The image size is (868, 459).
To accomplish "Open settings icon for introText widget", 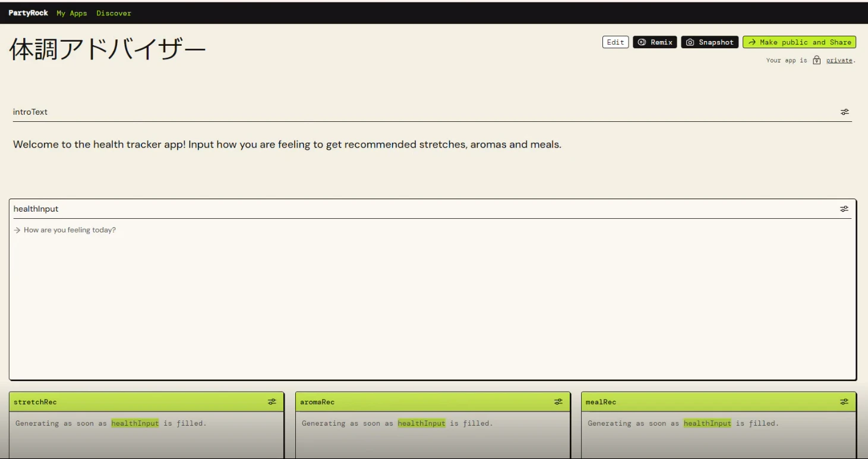I will click(844, 112).
